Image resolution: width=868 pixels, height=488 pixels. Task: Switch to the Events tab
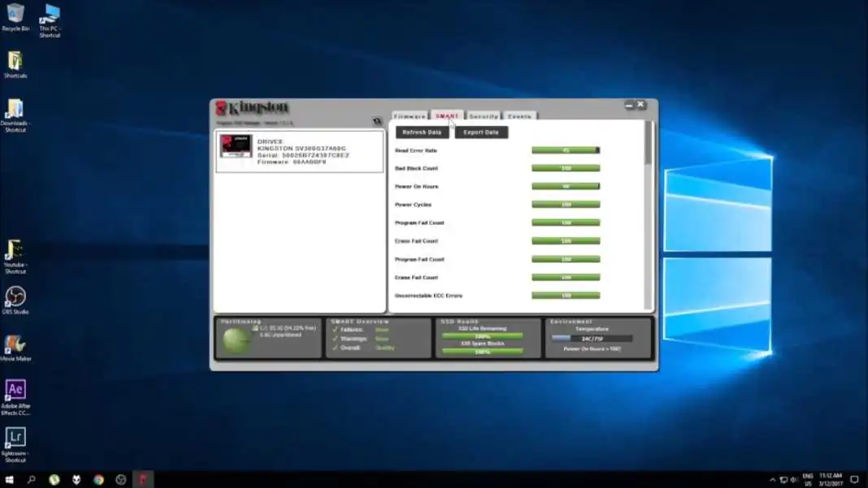pos(519,116)
